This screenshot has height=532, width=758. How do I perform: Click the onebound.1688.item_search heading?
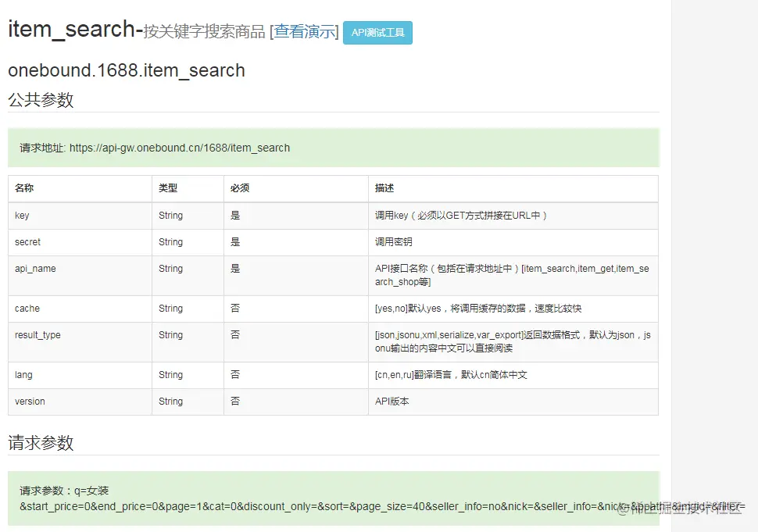[x=127, y=70]
